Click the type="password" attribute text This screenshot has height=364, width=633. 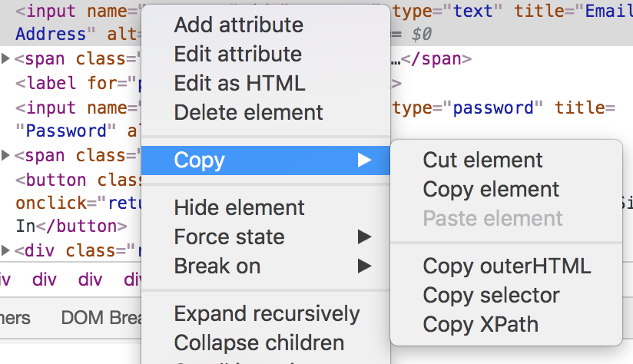(x=468, y=108)
